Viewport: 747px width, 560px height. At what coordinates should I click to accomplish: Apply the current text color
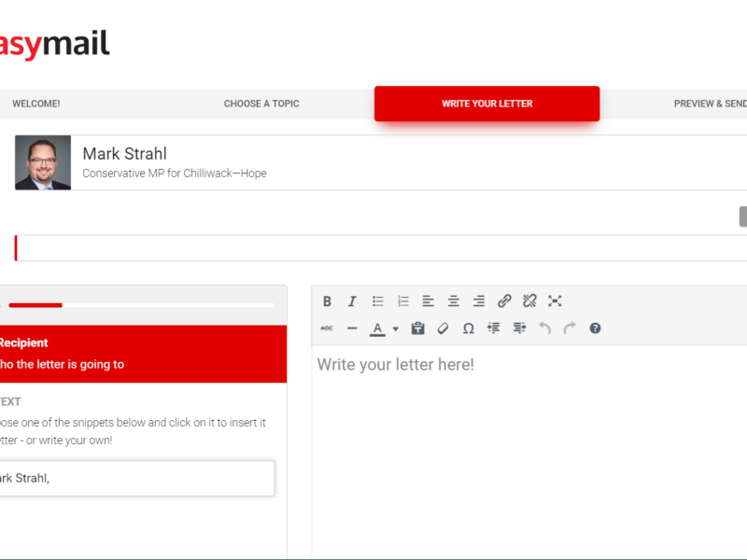pyautogui.click(x=377, y=329)
